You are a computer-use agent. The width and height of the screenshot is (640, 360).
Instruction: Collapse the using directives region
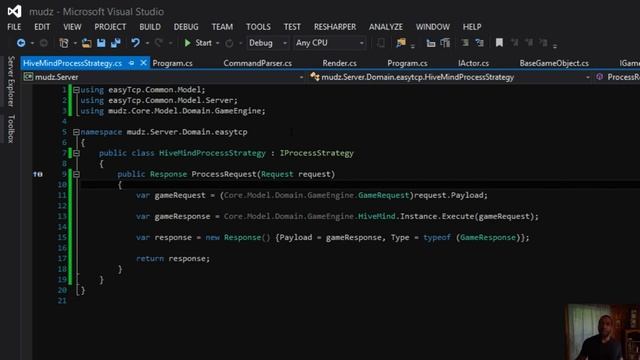pyautogui.click(x=76, y=90)
